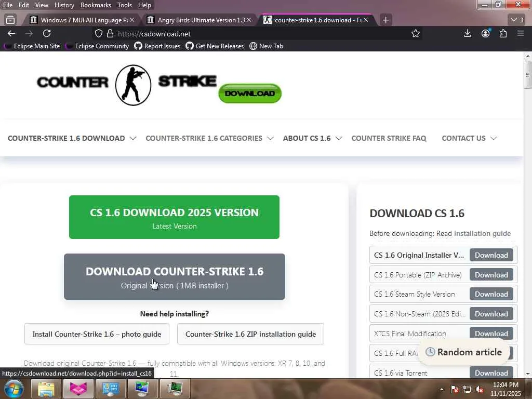Open the File menu
Viewport: 532px width, 399px height.
(7, 5)
